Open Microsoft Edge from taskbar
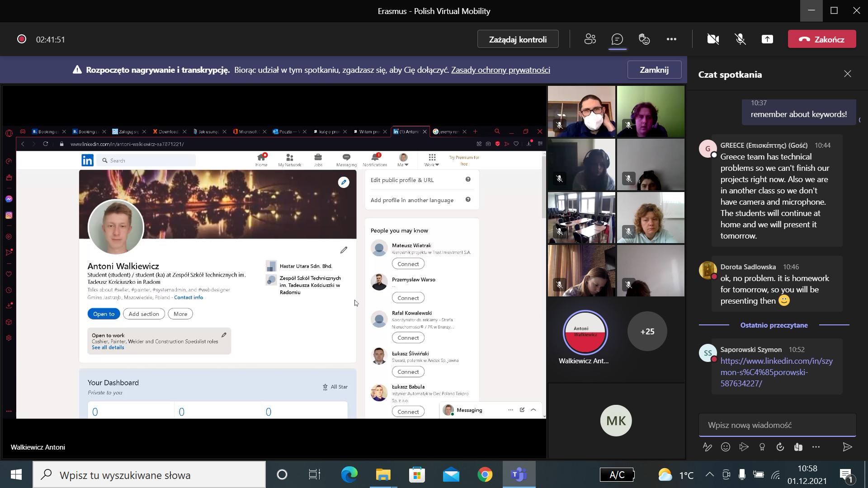This screenshot has height=488, width=868. 349,475
